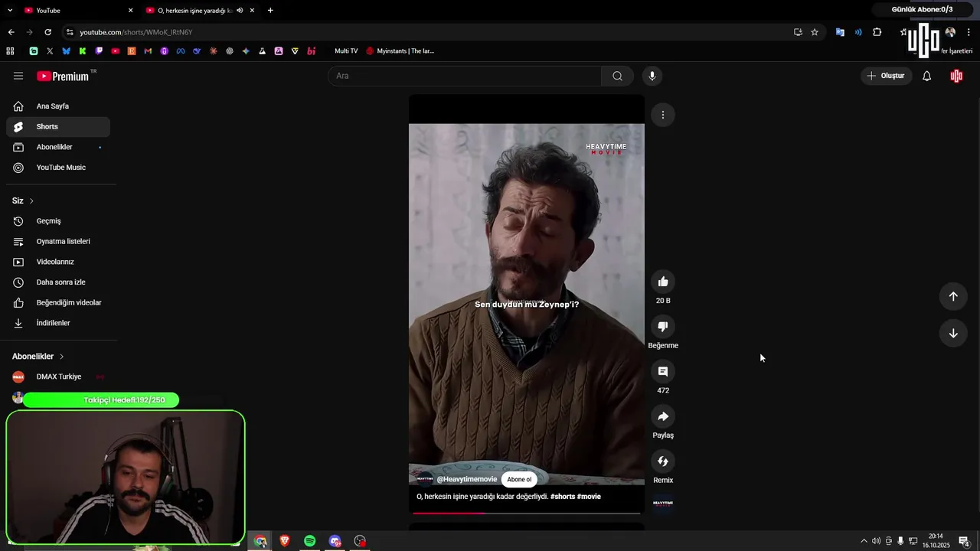
Task: Reload the page
Action: pos(47,32)
